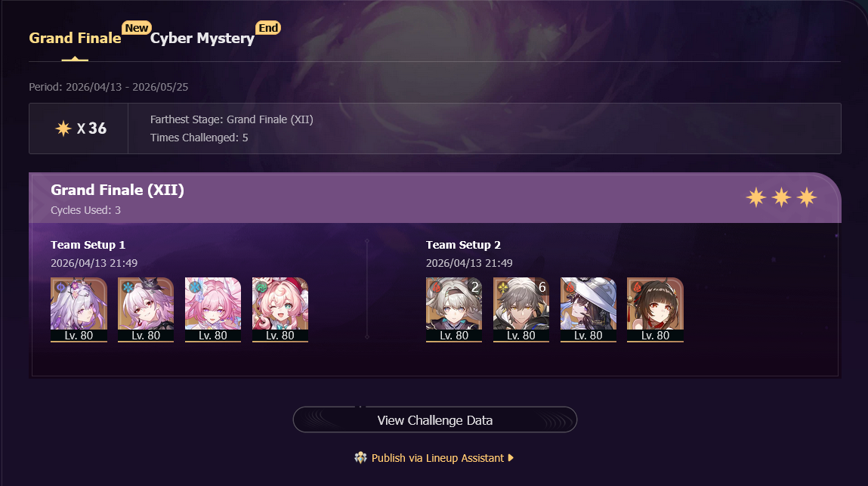Open the Cyber Mystery tab
Viewport: 868px width, 486px height.
(202, 39)
